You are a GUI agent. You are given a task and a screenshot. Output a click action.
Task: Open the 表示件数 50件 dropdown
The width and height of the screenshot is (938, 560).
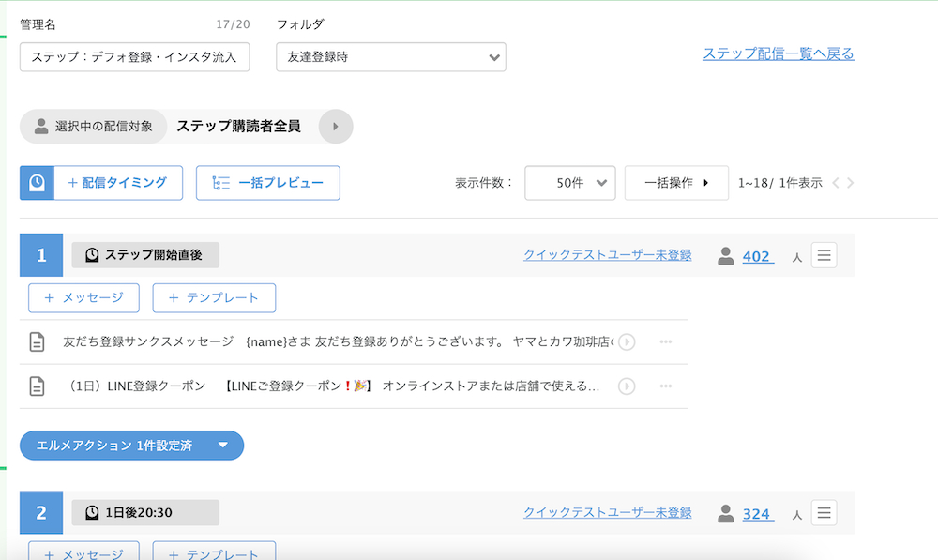click(569, 182)
